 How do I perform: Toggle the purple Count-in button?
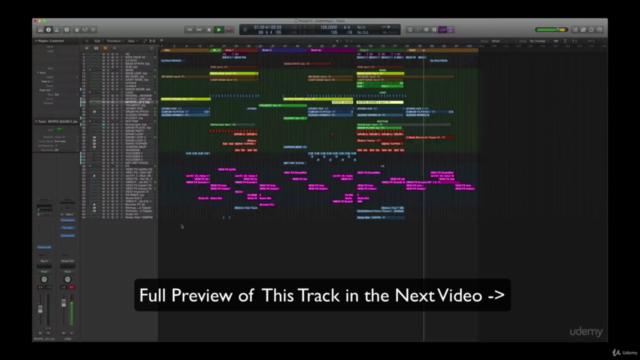tap(443, 30)
